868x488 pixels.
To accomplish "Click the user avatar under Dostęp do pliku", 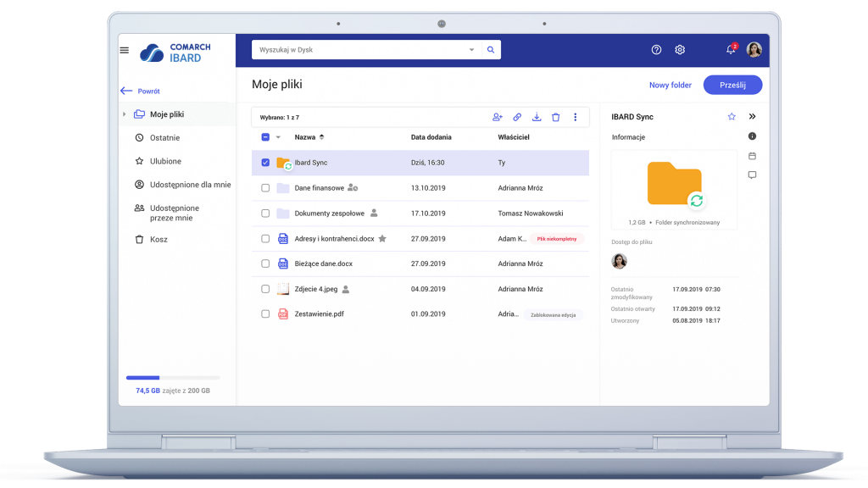I will point(619,261).
